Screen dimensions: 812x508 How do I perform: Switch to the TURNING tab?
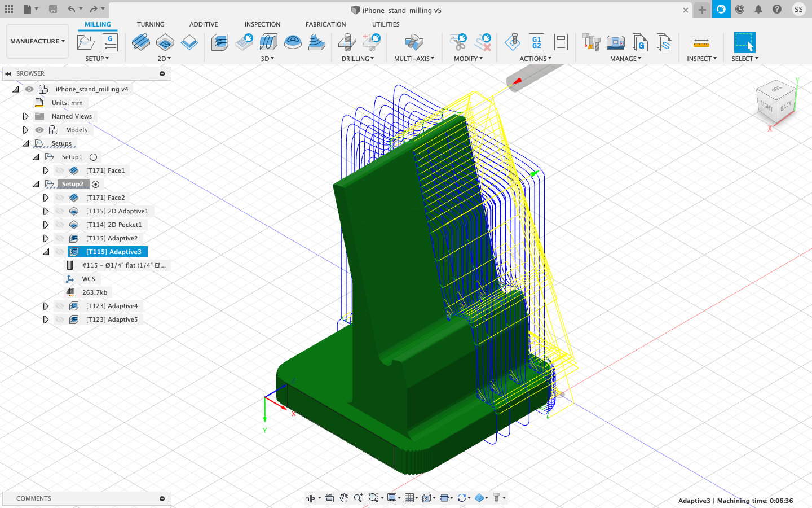[x=151, y=24]
